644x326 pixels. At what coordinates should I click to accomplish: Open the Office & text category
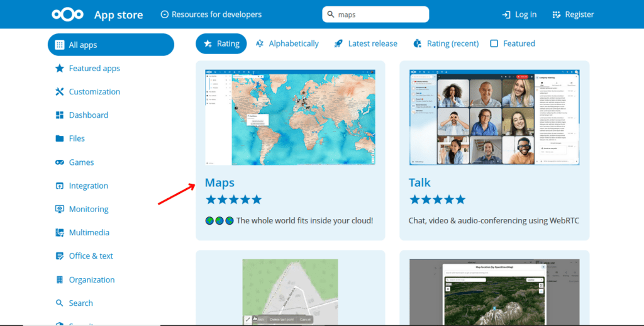coord(91,256)
